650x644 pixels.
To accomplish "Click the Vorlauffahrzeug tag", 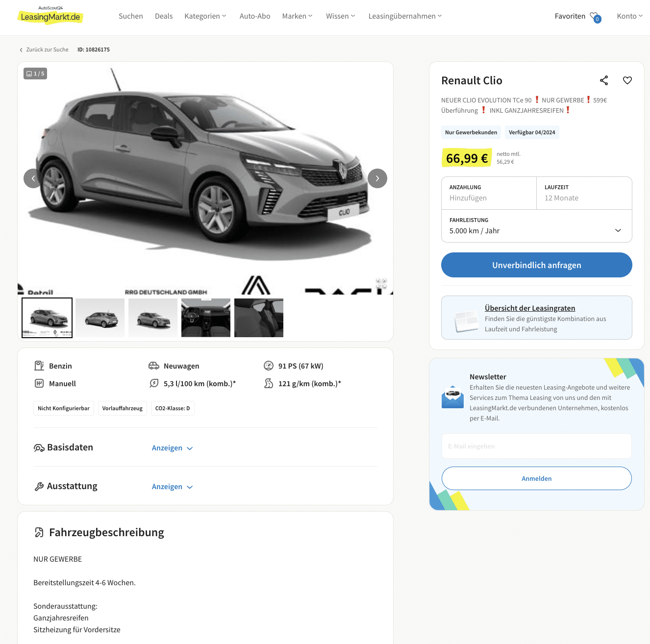I will click(x=123, y=408).
